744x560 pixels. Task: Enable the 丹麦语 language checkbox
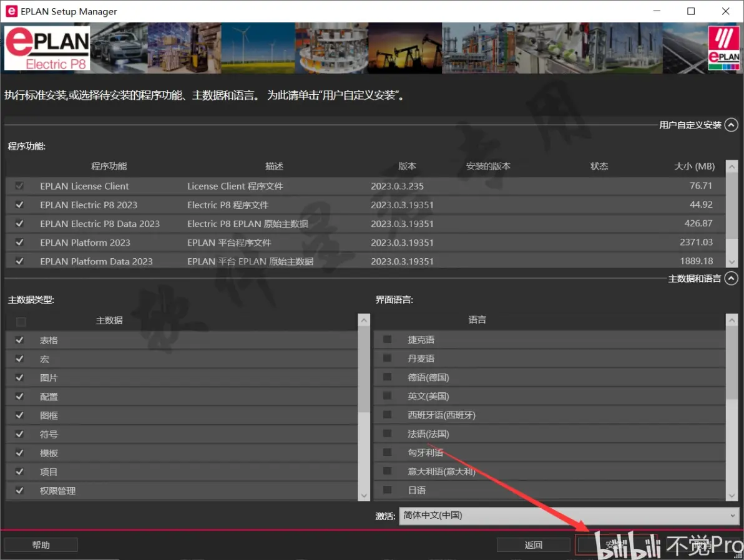point(387,358)
